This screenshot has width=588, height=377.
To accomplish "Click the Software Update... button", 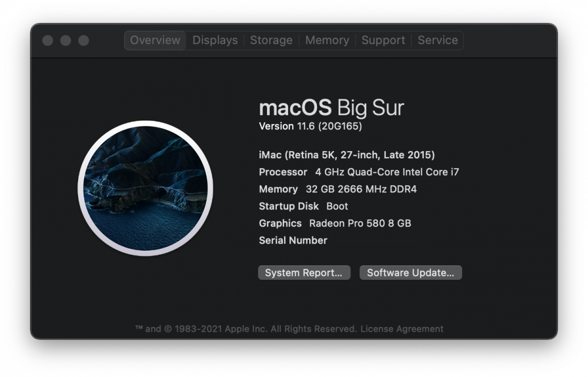I will [410, 273].
